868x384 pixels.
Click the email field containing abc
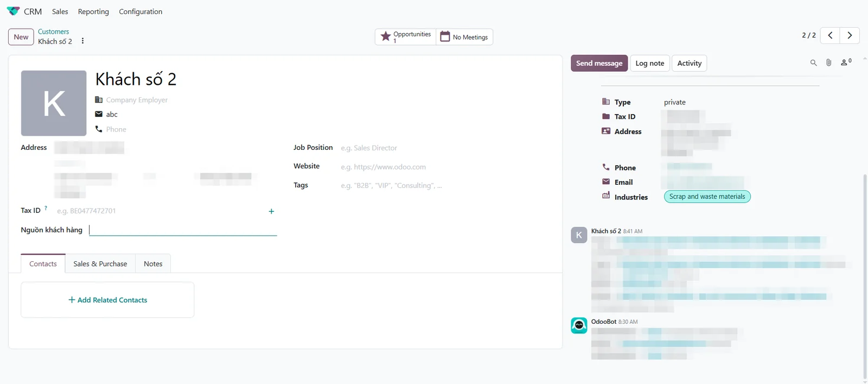click(x=112, y=115)
